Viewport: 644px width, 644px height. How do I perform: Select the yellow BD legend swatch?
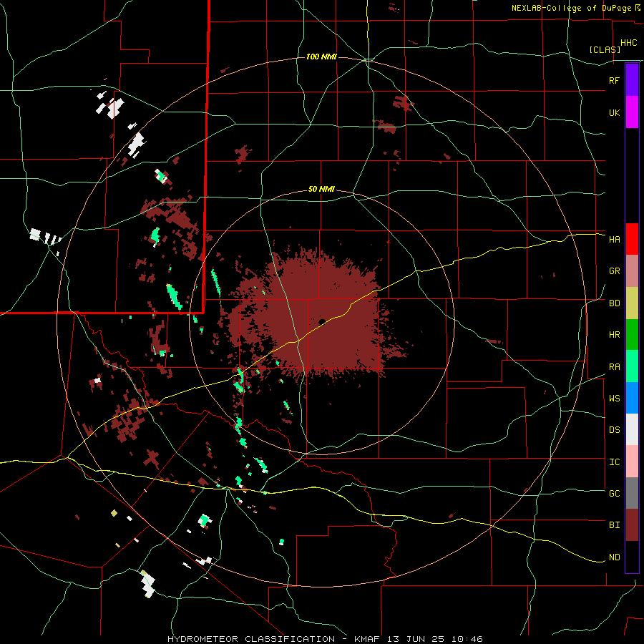(632, 303)
